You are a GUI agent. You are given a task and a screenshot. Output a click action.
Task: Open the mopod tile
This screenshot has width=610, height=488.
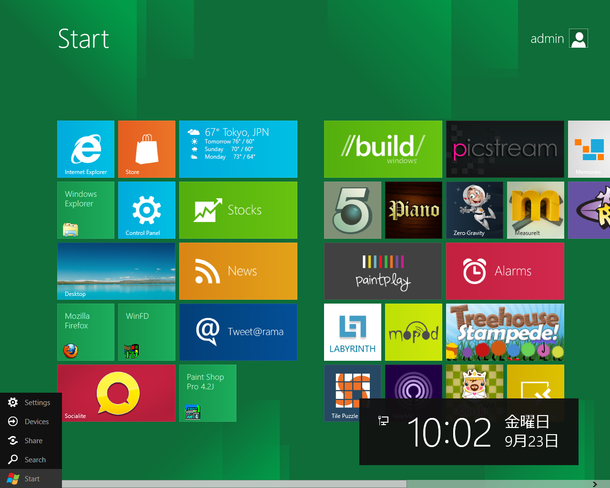(x=414, y=332)
